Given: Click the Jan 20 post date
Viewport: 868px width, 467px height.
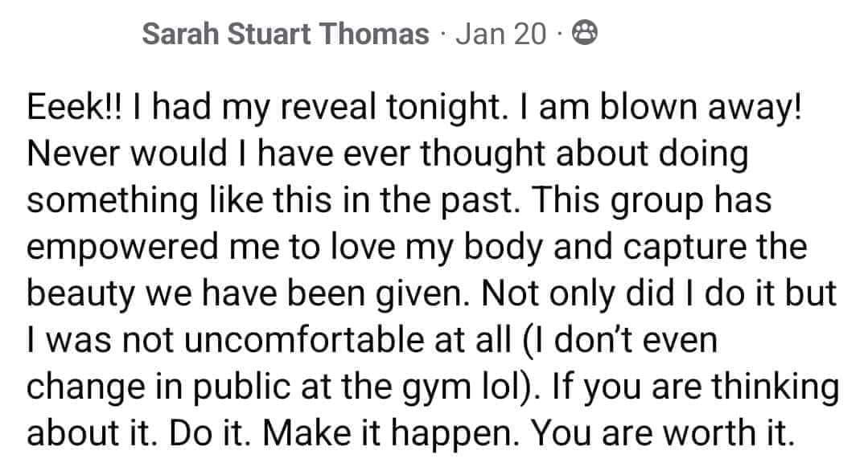Looking at the screenshot, I should [501, 34].
